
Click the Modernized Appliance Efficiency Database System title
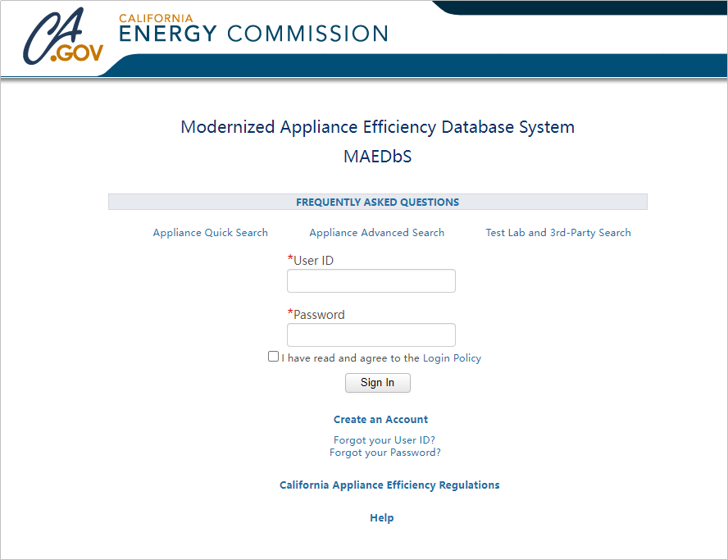(377, 127)
